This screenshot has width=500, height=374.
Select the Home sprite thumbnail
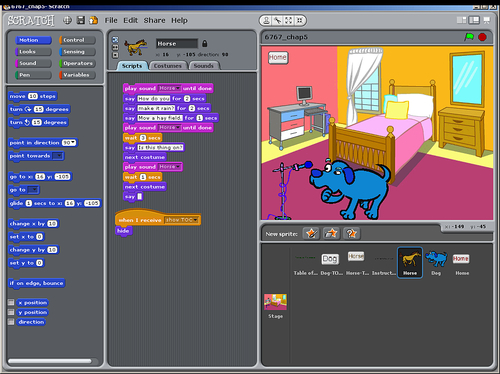(462, 262)
